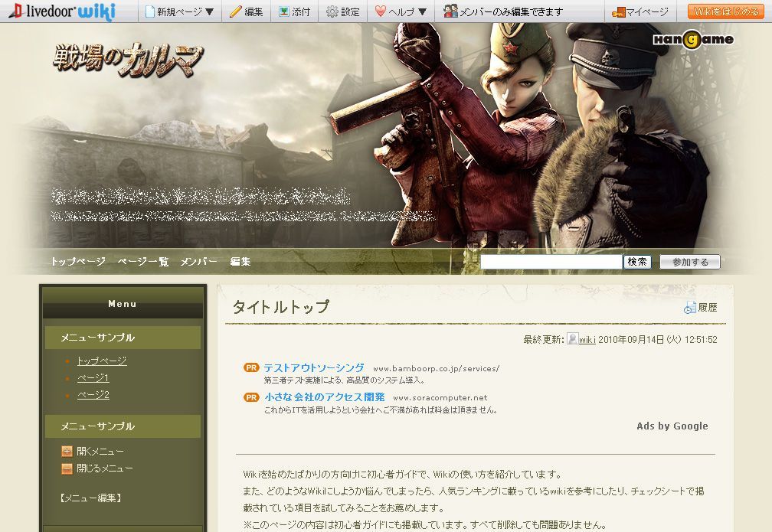Click the 設定 text in top toolbar
The height and width of the screenshot is (532, 772).
click(350, 11)
